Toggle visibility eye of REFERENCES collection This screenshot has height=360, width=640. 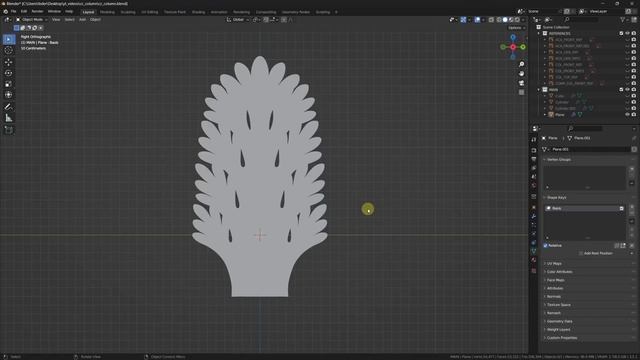point(627,33)
